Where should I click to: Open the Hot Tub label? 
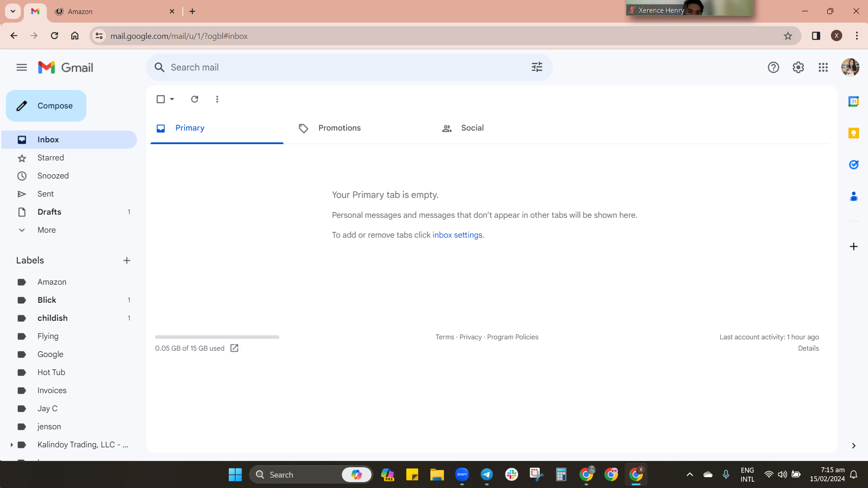pos(69,372)
